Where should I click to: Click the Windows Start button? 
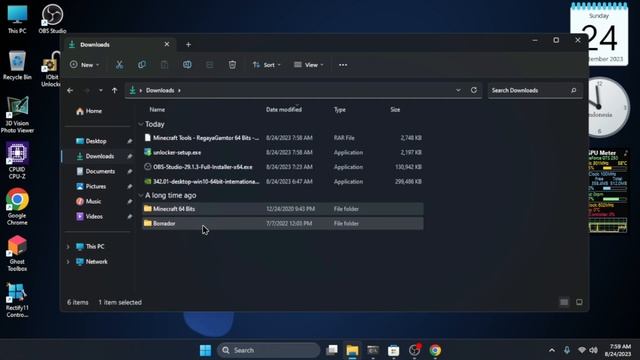[x=205, y=350]
